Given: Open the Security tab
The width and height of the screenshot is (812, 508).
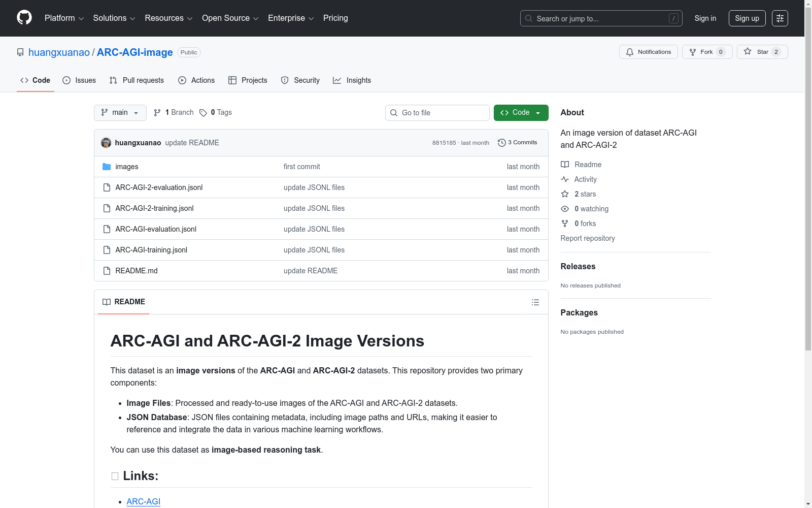Looking at the screenshot, I should pos(300,80).
